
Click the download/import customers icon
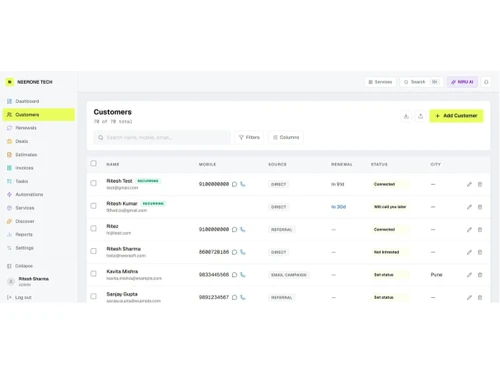tap(406, 116)
